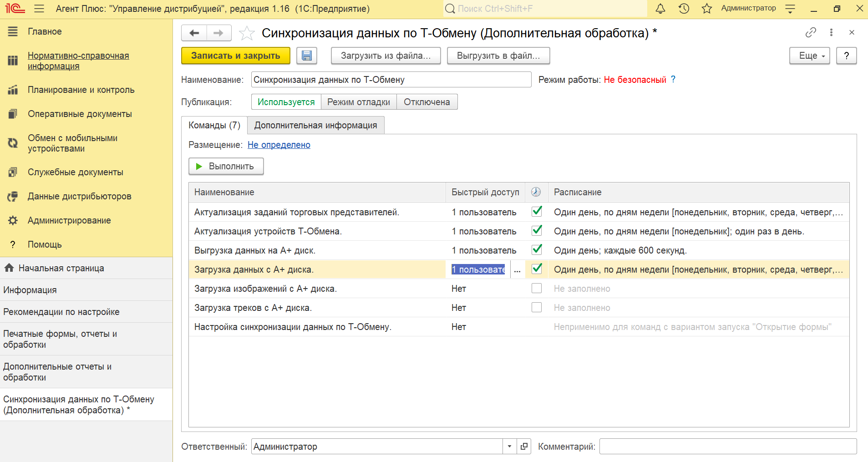Add form to favorites with star icon
Screen dimensions: 868x462
(247, 33)
